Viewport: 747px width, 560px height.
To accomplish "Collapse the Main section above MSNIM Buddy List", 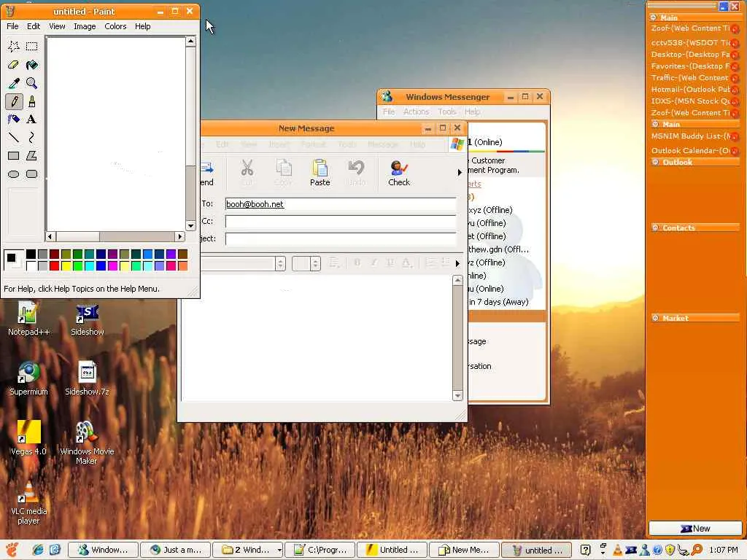I will click(656, 124).
